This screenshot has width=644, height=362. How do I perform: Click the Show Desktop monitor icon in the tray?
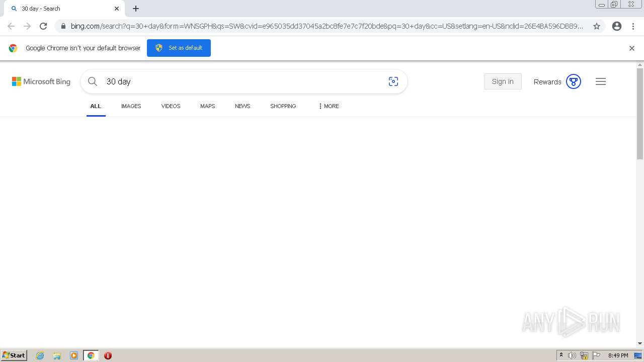click(638, 355)
